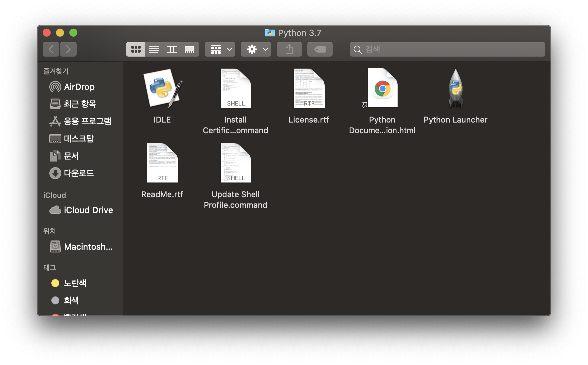Select the ReadMe.rtf file icon
Viewport: 588px width, 365px height.
[x=162, y=163]
